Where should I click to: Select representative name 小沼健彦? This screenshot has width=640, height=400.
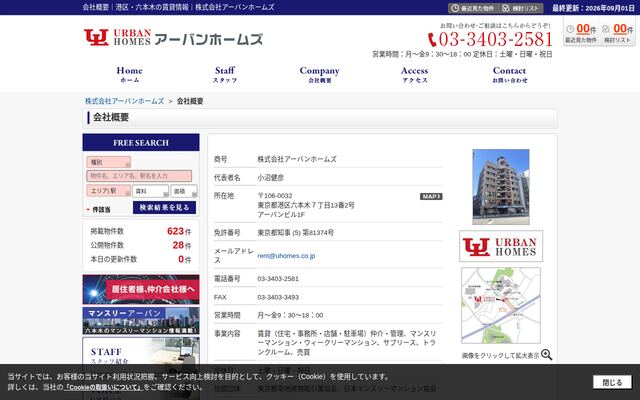[270, 178]
